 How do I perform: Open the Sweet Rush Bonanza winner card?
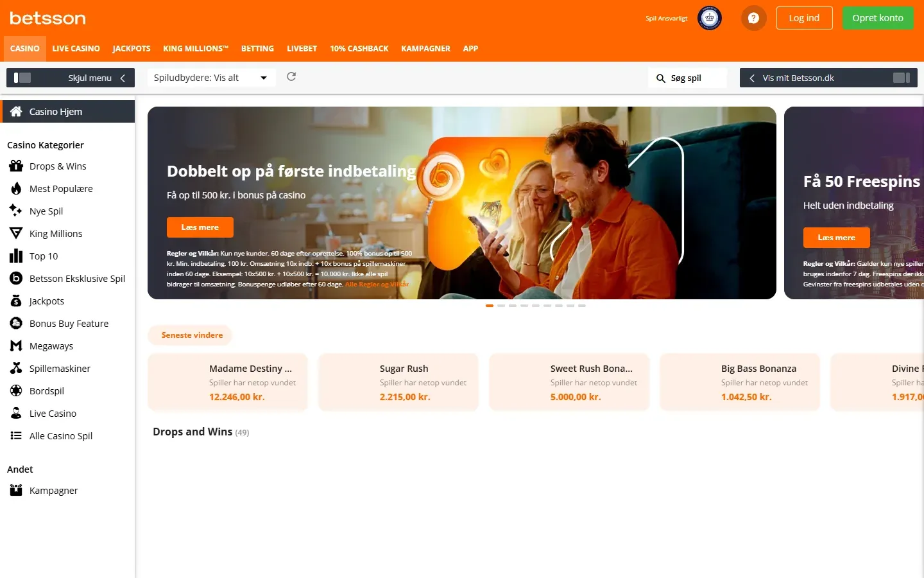tap(569, 382)
